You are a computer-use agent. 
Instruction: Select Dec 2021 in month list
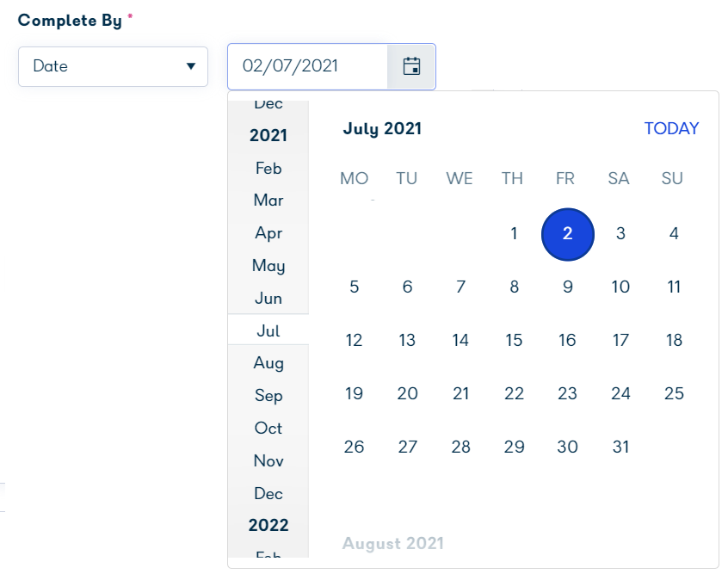pyautogui.click(x=268, y=493)
